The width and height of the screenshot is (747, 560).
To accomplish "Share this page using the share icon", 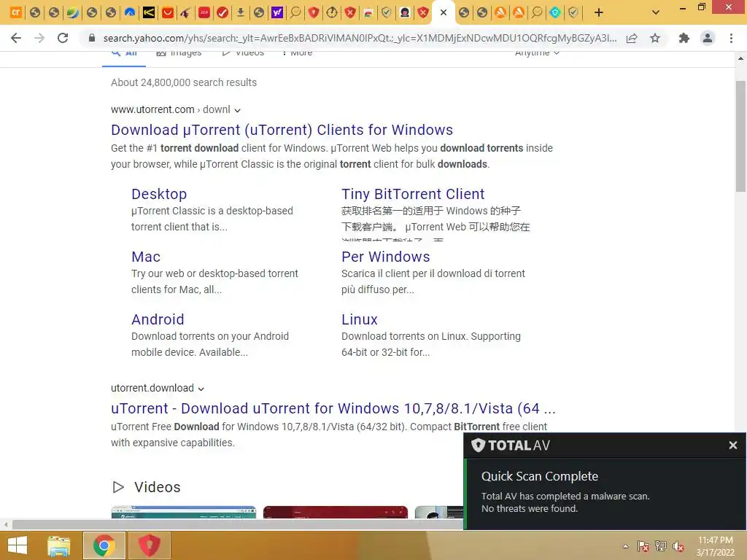I will point(632,38).
